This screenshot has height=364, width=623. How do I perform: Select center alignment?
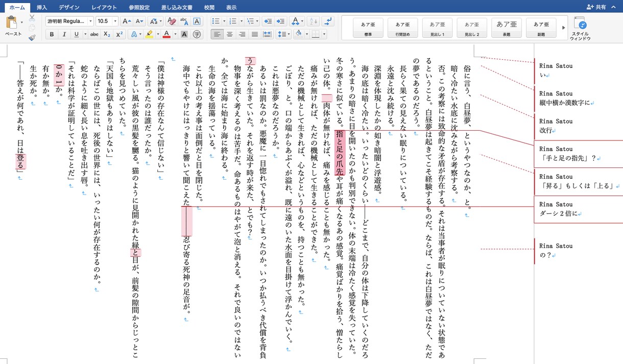tap(229, 34)
